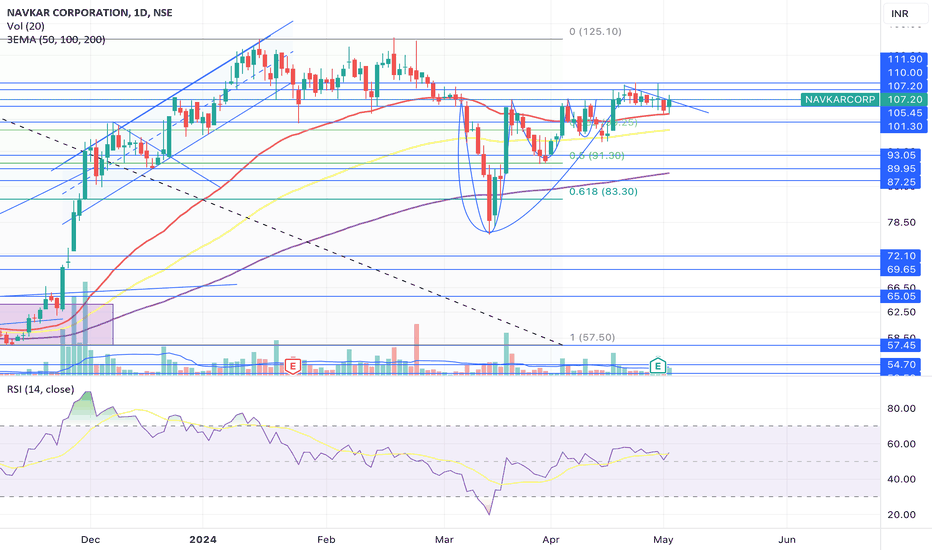
Task: Click the NAVKARCORP symbol price tag
Action: [x=840, y=99]
